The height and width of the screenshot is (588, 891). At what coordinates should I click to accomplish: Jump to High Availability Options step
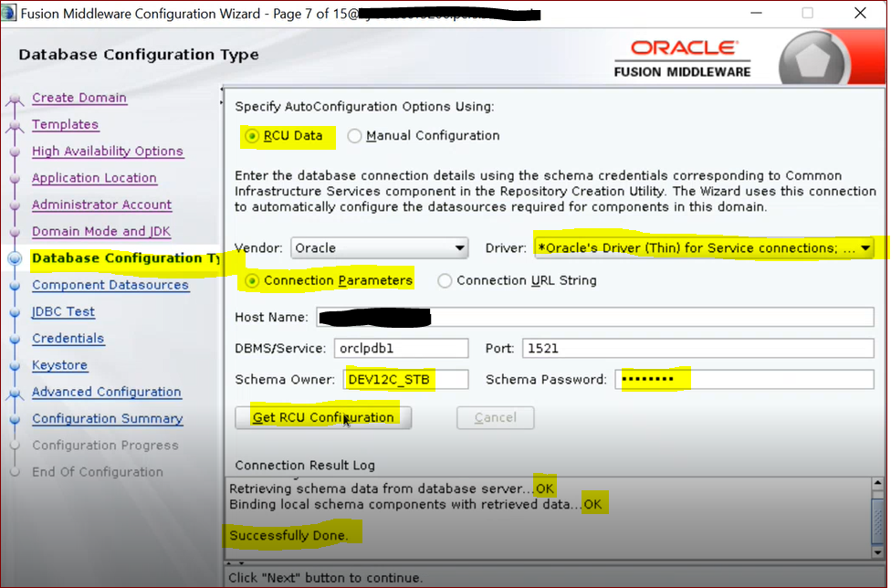(108, 152)
